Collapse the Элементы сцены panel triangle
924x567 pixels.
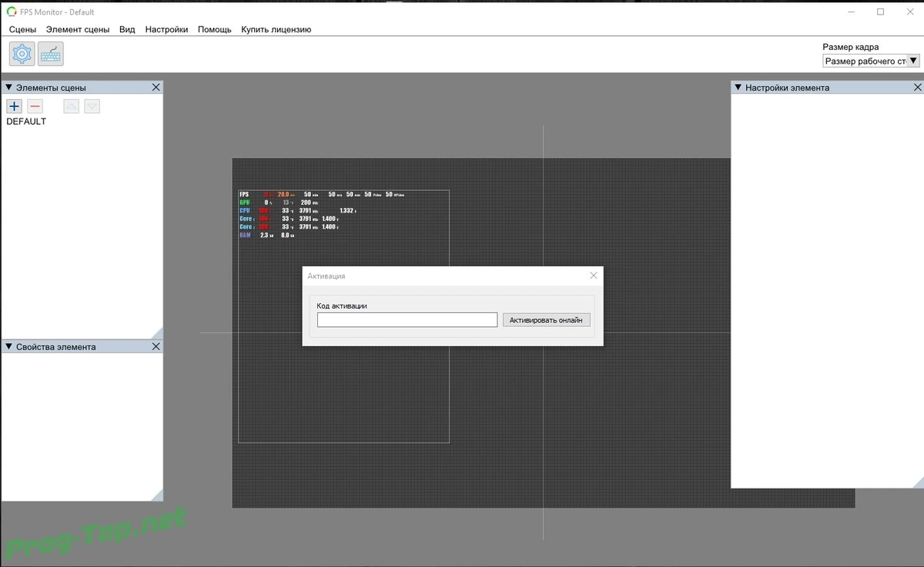8,88
